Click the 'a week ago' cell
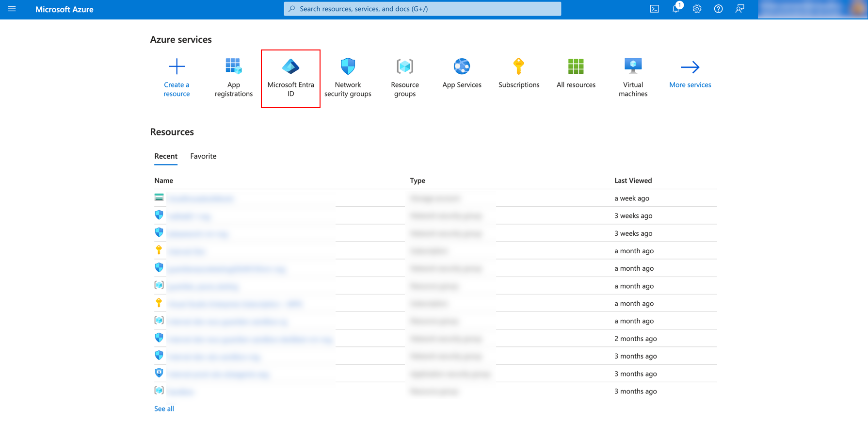The height and width of the screenshot is (425, 868). pos(631,198)
